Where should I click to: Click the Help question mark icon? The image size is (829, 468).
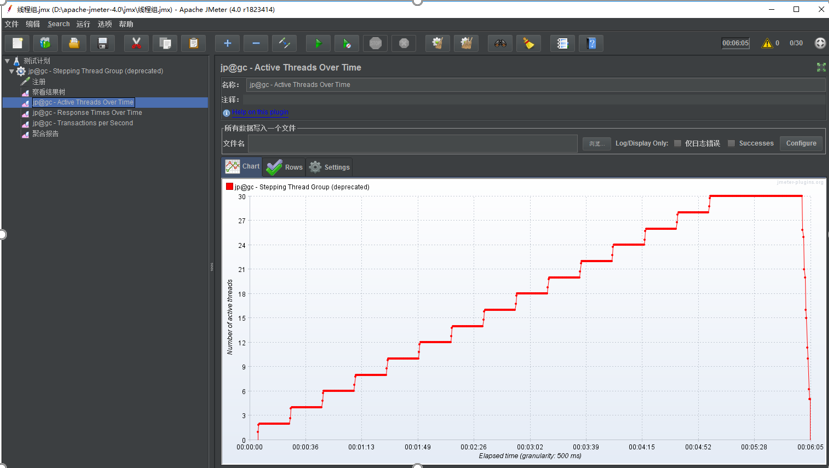pos(591,43)
